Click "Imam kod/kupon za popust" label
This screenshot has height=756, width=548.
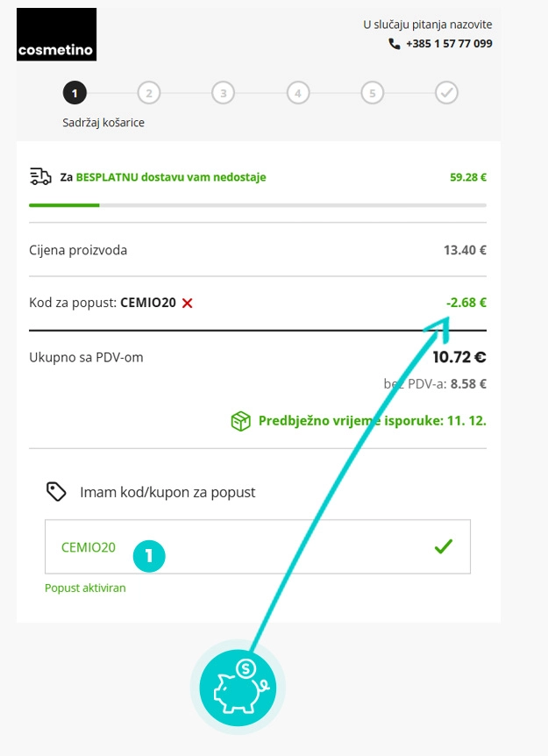(x=167, y=493)
